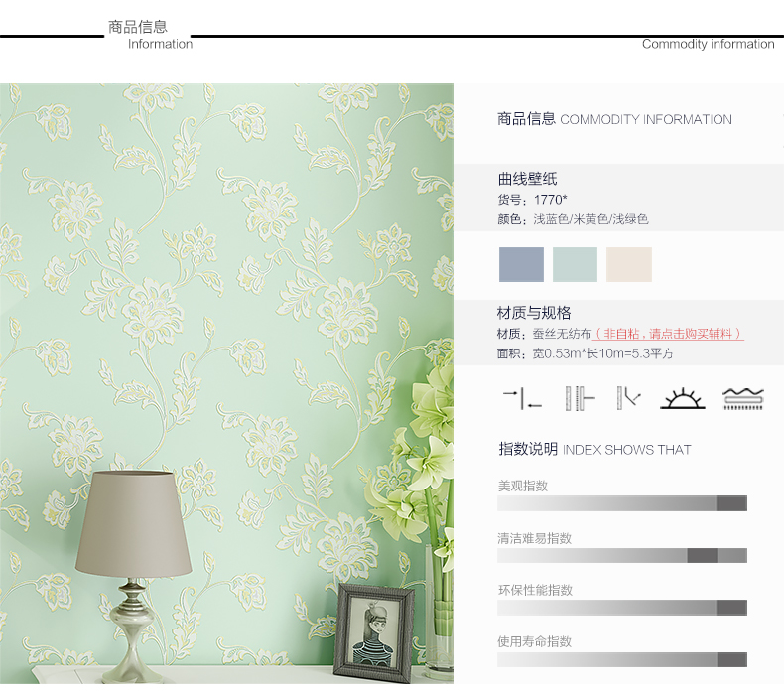This screenshot has height=699, width=784.
Task: Click the framed portrait picture in photo
Action: click(x=374, y=632)
